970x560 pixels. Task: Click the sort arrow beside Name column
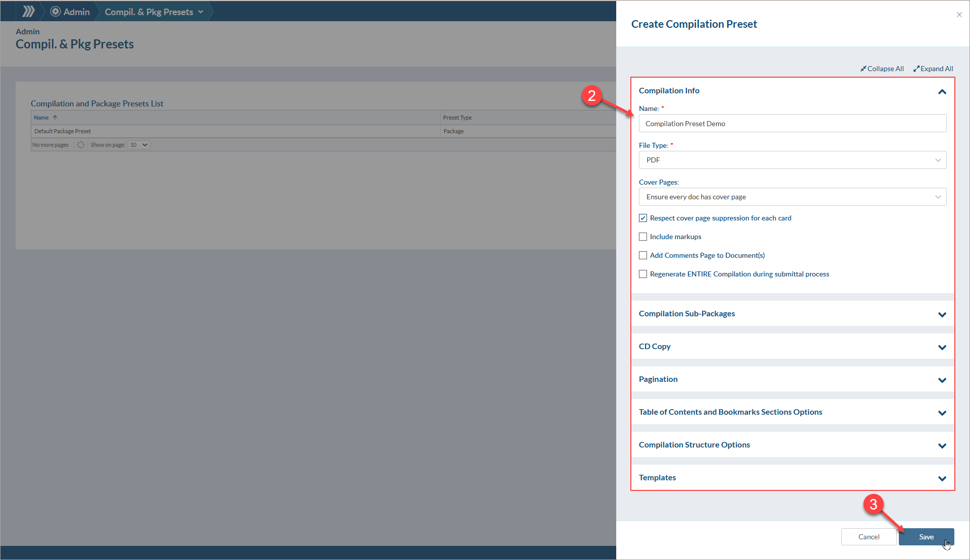55,118
